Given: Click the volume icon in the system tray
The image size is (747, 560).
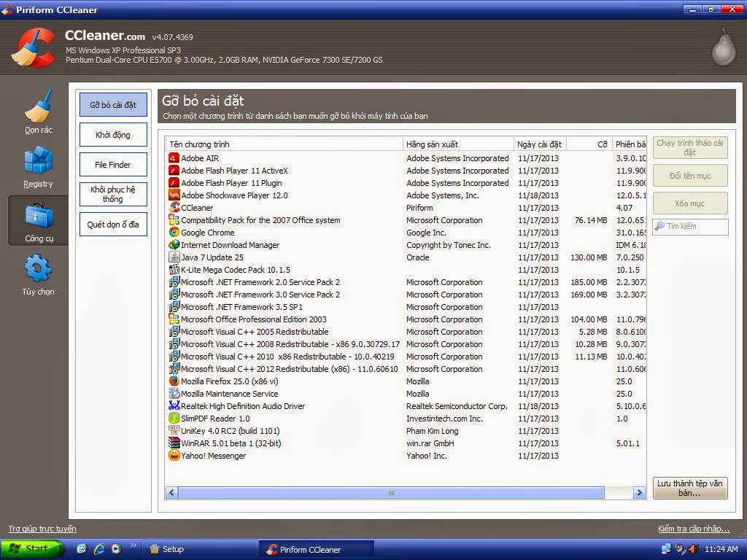Looking at the screenshot, I should (x=693, y=549).
